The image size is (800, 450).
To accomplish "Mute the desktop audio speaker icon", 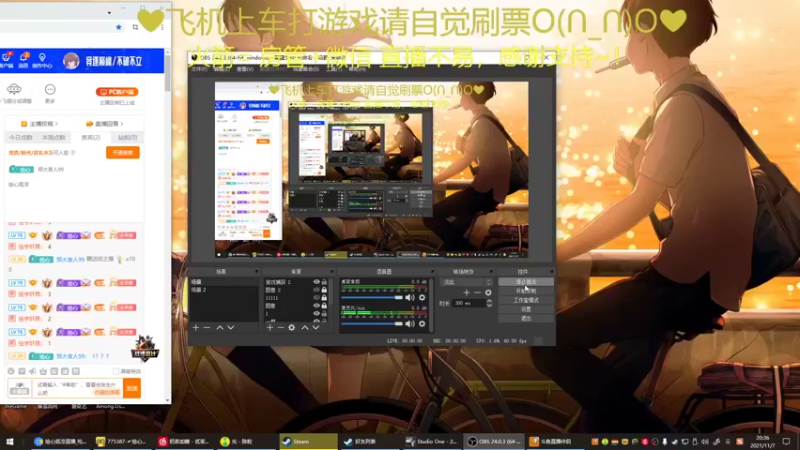I will click(x=410, y=297).
